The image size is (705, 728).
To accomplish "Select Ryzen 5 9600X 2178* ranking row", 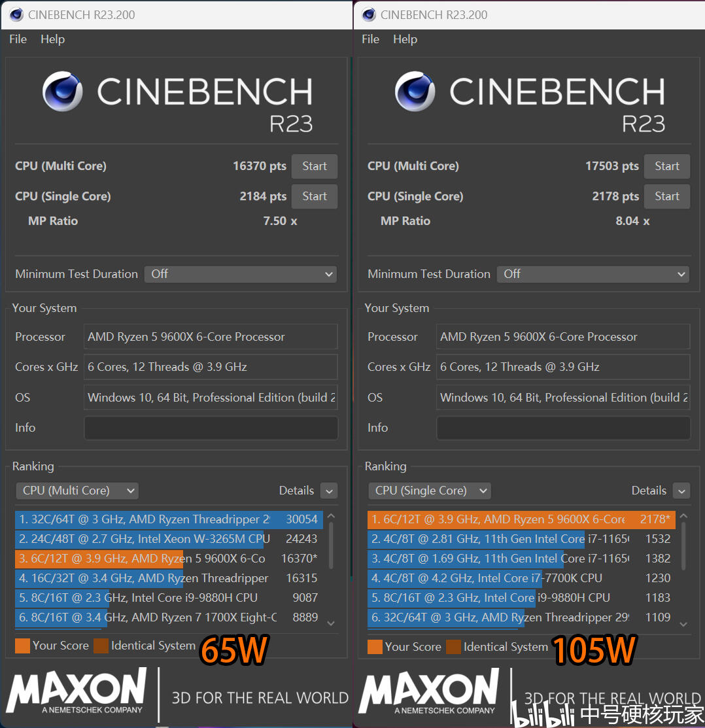I will click(521, 519).
